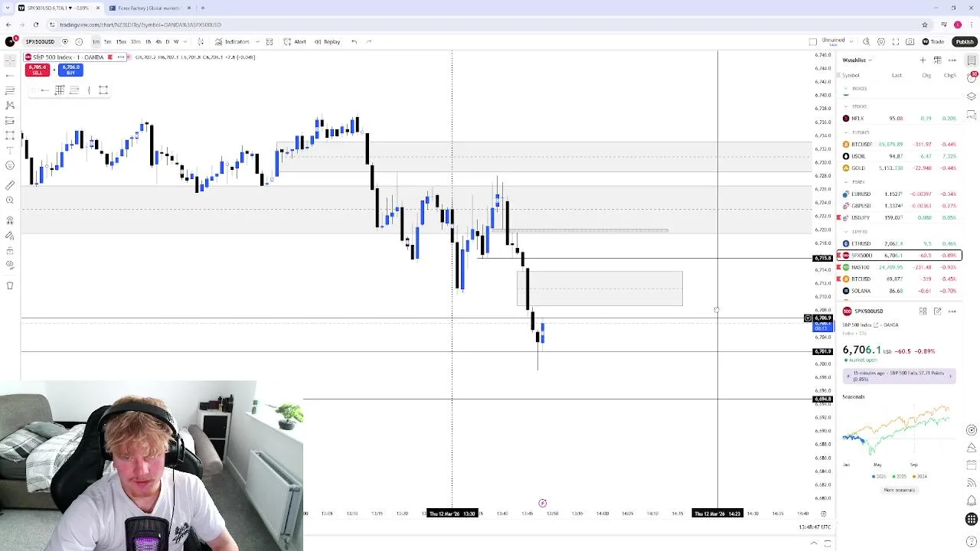Select EURUSD in the watchlist
The height and width of the screenshot is (551, 980).
(x=900, y=194)
